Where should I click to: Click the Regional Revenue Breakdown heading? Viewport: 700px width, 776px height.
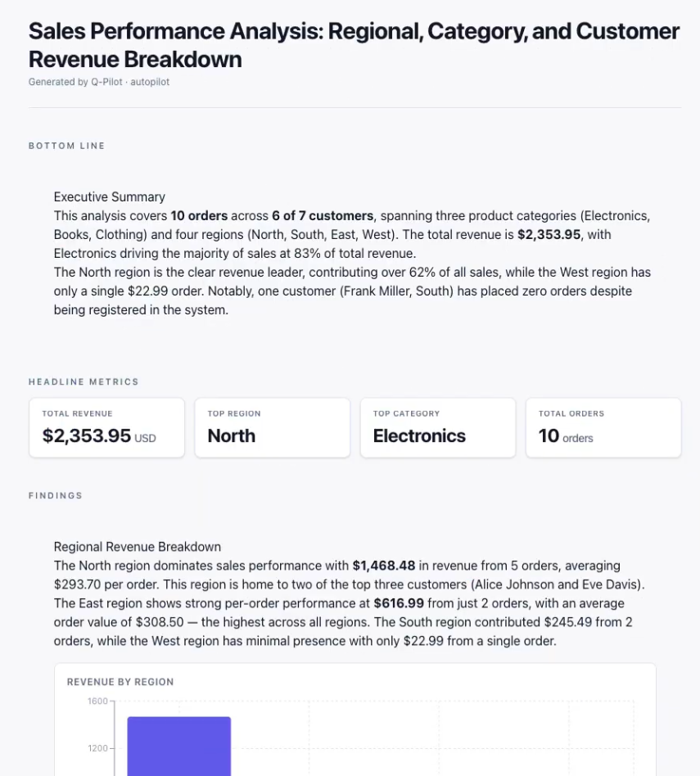(138, 547)
